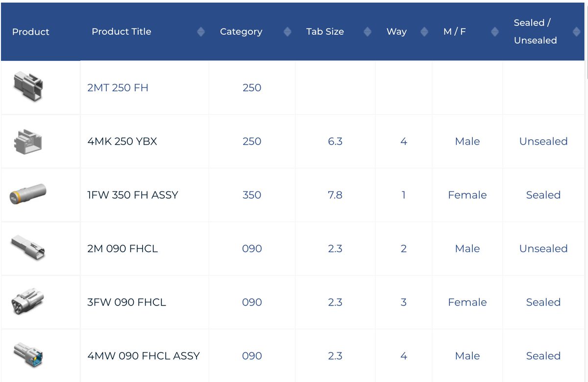Click Unsealed in the 2M 090 FHCL row
The image size is (588, 382).
pos(543,249)
